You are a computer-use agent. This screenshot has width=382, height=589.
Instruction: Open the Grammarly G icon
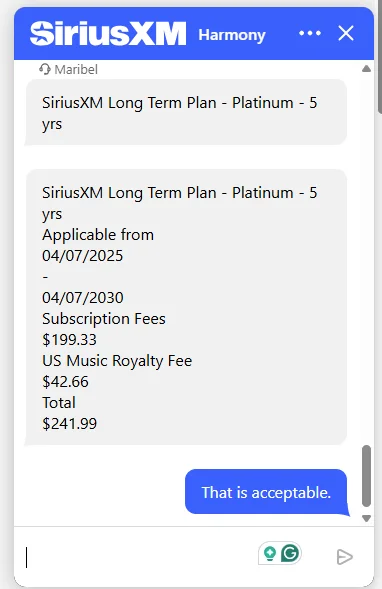[290, 553]
